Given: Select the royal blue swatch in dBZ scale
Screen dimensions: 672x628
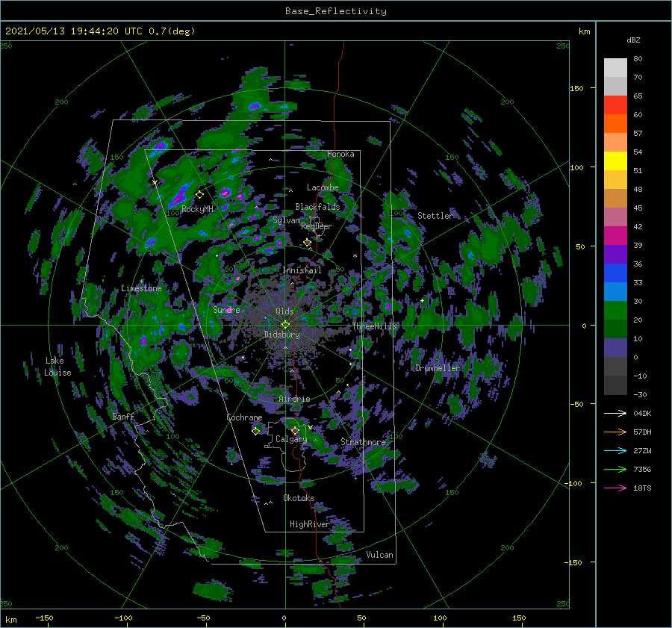Looking at the screenshot, I should pyautogui.click(x=615, y=273).
